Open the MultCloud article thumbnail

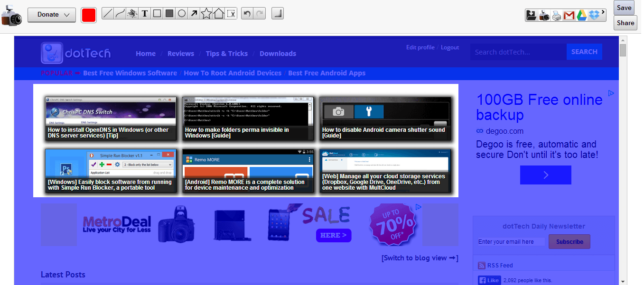(385, 171)
